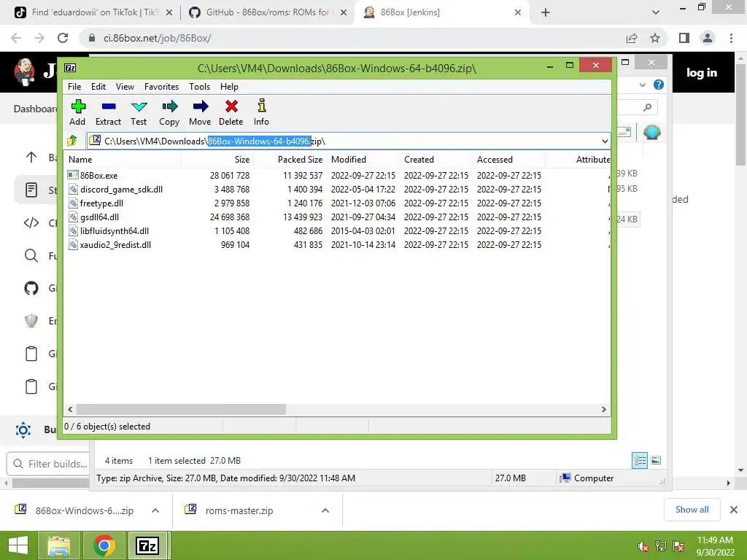Screen dimensions: 747x560
Task: Sort by Name column header
Action: pyautogui.click(x=123, y=160)
